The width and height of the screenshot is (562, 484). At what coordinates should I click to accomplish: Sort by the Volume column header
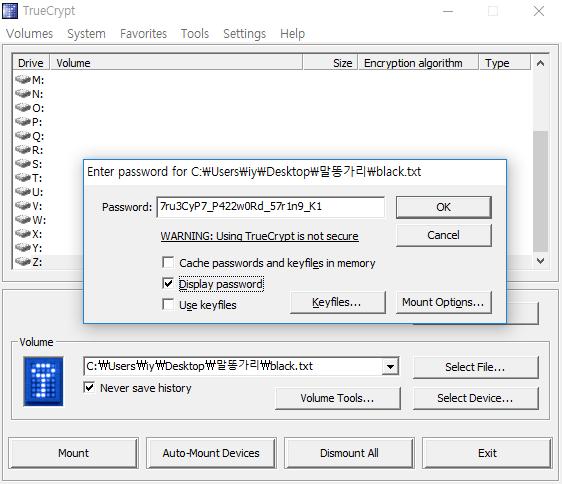(176, 63)
